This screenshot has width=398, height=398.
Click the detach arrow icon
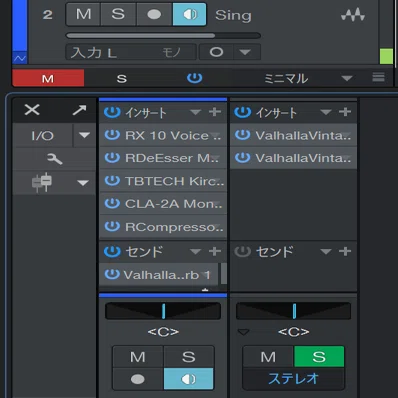click(79, 110)
